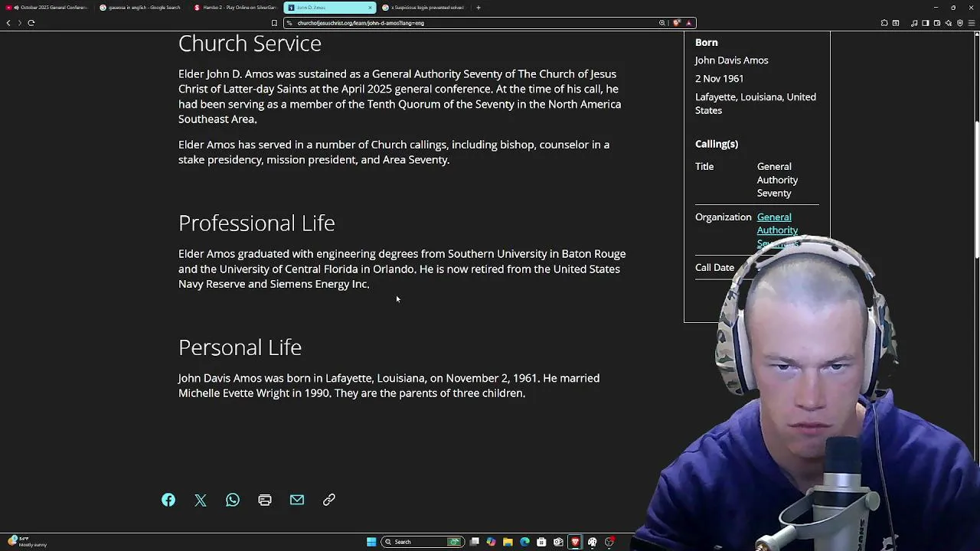Viewport: 980px width, 551px height.
Task: Click the 'Calling(s)' section label
Action: point(717,144)
